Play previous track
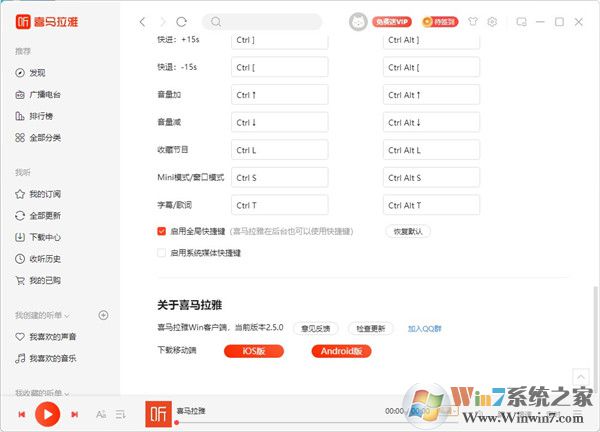 coord(22,414)
